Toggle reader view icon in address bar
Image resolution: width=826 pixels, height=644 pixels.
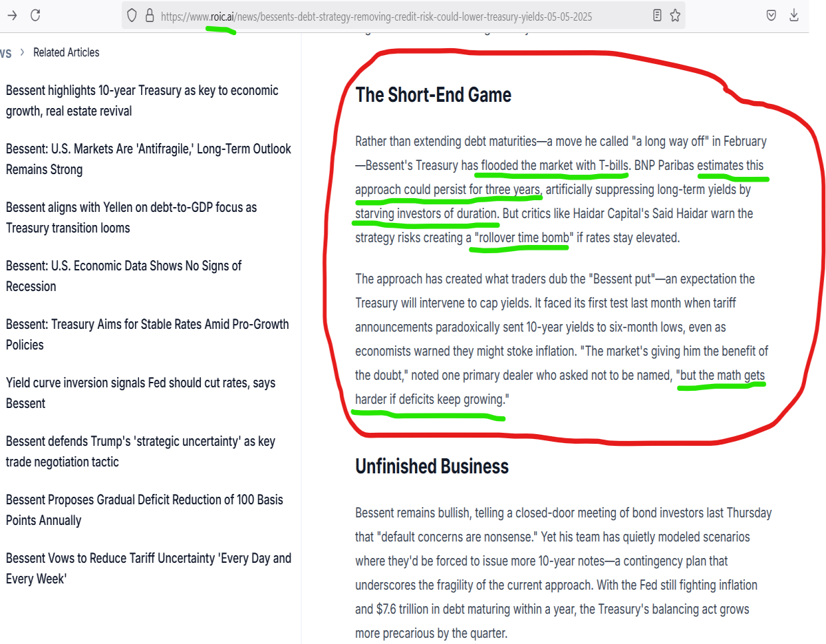pos(657,15)
